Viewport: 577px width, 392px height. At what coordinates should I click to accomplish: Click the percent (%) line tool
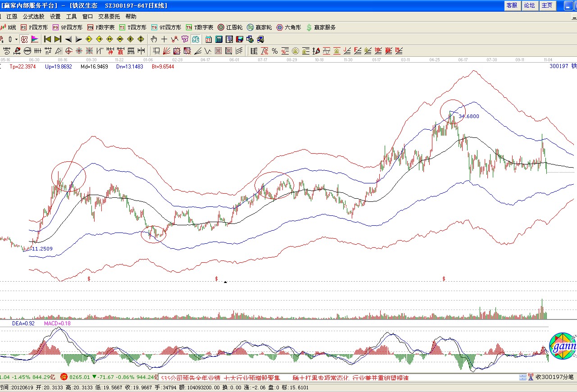pyautogui.click(x=274, y=51)
